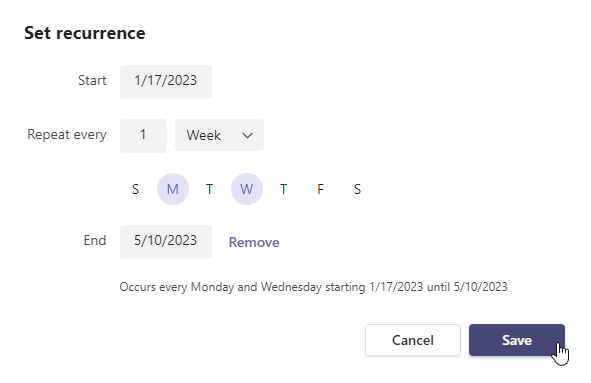The width and height of the screenshot is (591, 383).
Task: Open the Start date field showing 1/17/2023
Action: click(x=166, y=82)
